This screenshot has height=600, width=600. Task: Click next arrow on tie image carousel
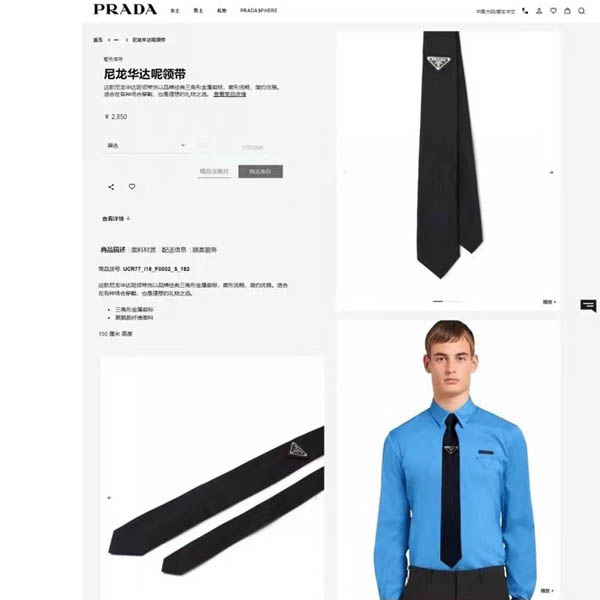(551, 173)
